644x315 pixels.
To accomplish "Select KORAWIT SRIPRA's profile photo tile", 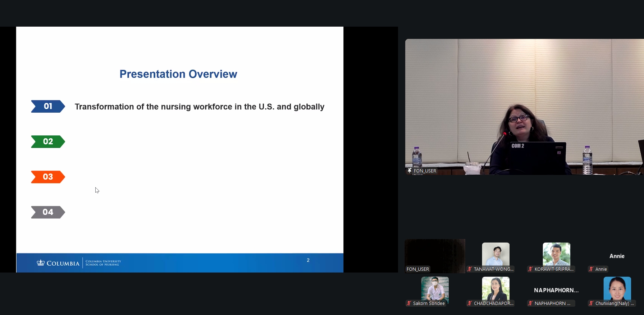I will click(556, 254).
